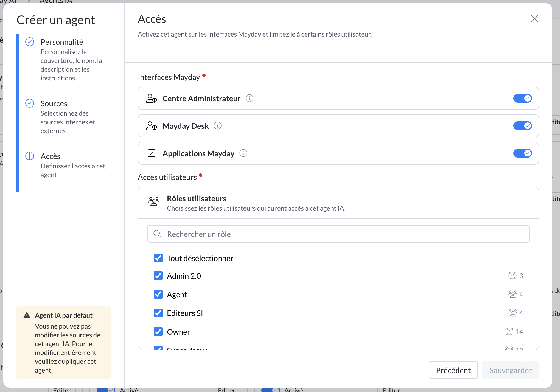
Task: Click info icon beside Mayday Desk
Action: tap(217, 126)
